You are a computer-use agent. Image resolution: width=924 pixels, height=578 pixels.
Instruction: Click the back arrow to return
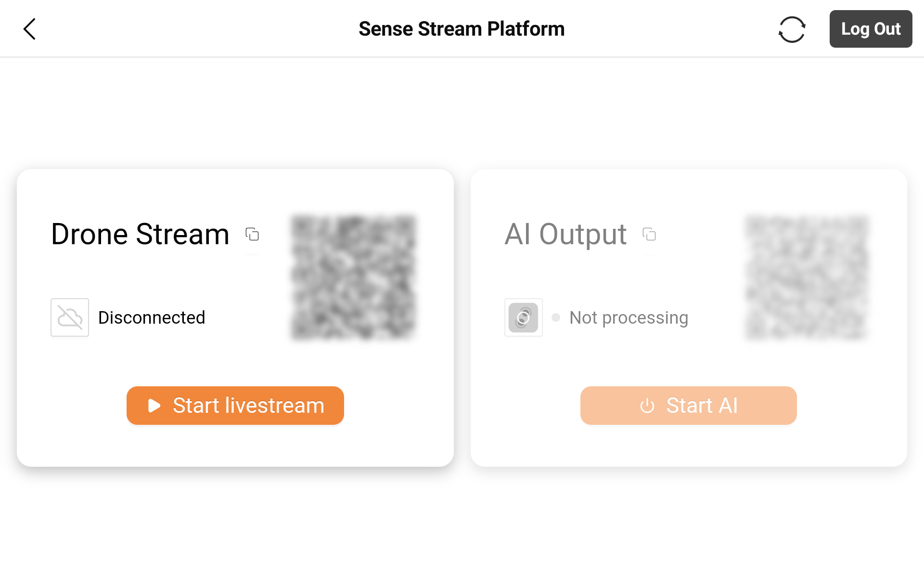tap(29, 29)
